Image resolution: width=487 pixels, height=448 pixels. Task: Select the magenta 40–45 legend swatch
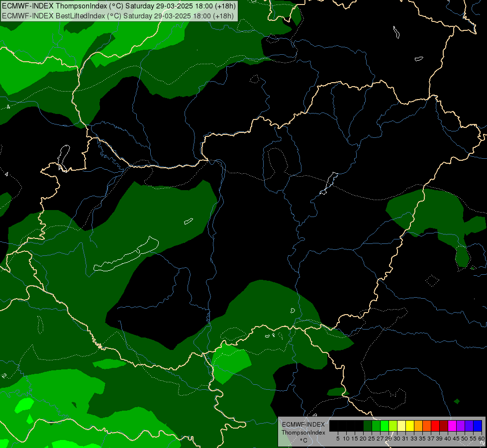[452, 426]
